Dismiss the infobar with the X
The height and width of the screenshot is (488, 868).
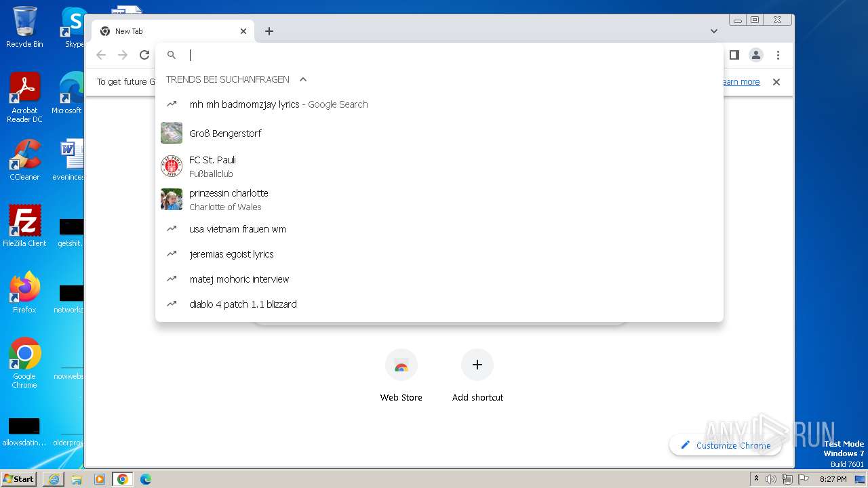[x=776, y=82]
